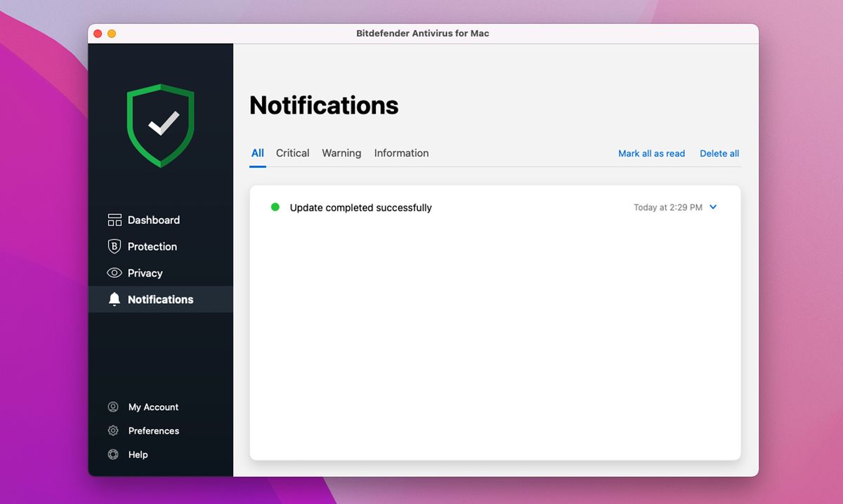Viewport: 843px width, 504px height.
Task: Minimize the window with the yellow button
Action: [x=110, y=33]
